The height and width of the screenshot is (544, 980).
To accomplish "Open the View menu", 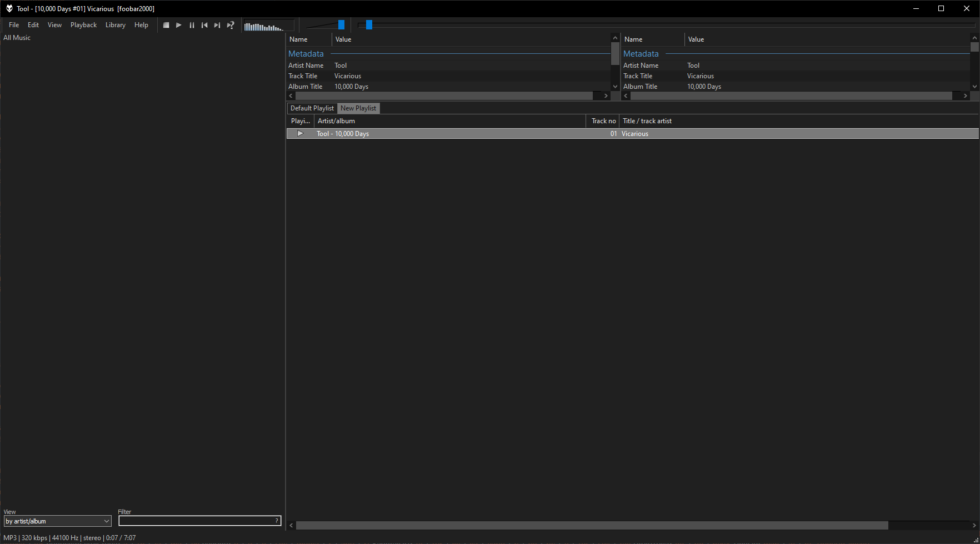I will click(54, 25).
